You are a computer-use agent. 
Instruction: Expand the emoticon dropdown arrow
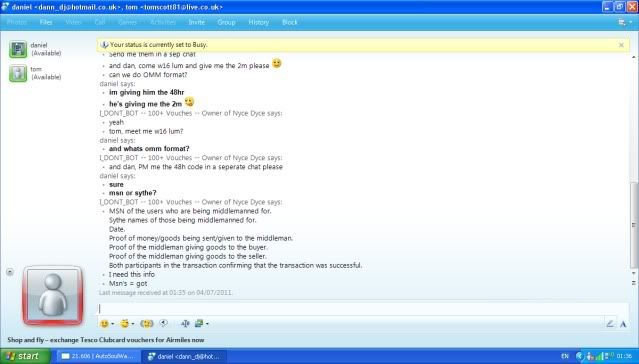112,324
